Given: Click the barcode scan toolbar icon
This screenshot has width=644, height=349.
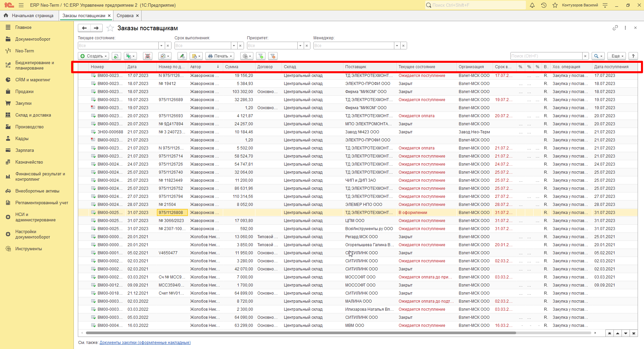Looking at the screenshot, I should pyautogui.click(x=148, y=56).
